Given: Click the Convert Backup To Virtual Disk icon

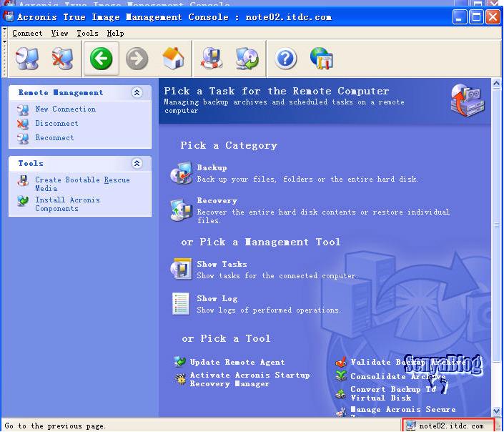Looking at the screenshot, I should tap(341, 393).
